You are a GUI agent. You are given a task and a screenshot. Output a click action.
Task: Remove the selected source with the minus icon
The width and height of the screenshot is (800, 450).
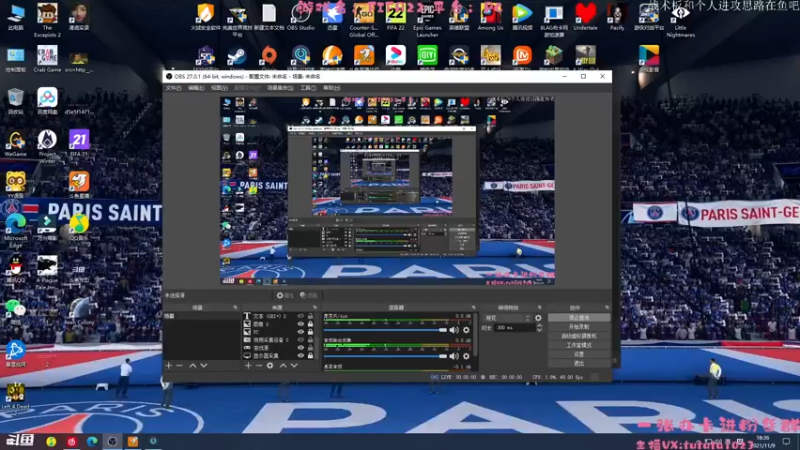click(259, 365)
